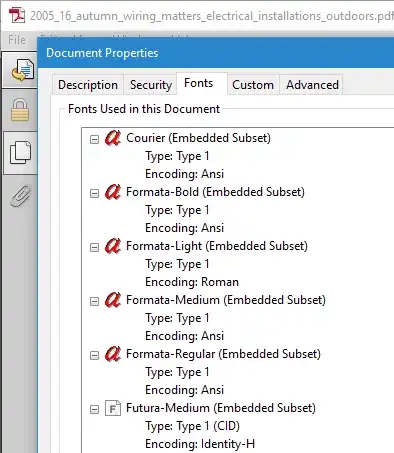This screenshot has height=453, width=394.
Task: Click 'Encoding: Ansi' under Formata-Medium
Action: coord(184,336)
